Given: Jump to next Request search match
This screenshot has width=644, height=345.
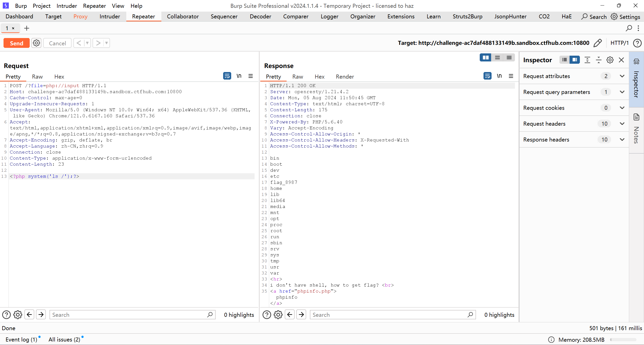Looking at the screenshot, I should point(41,315).
